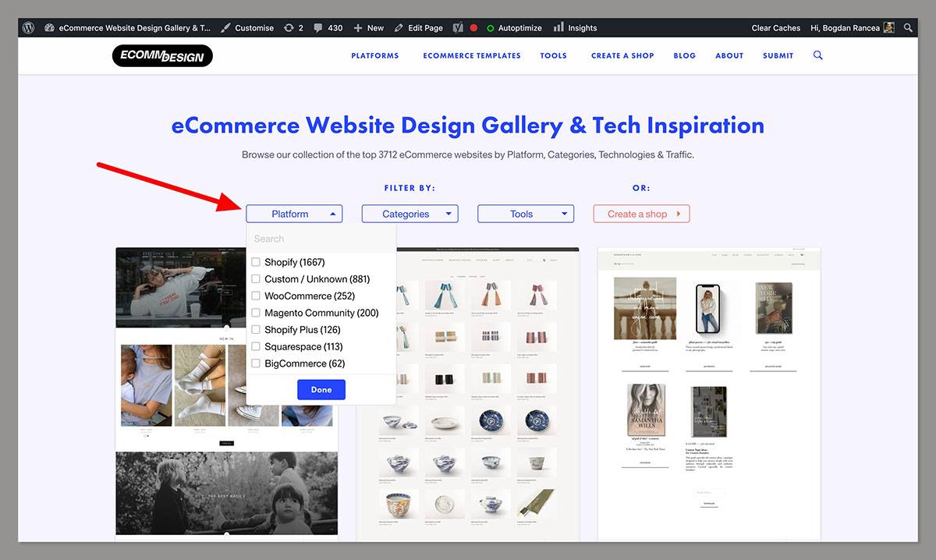
Task: Expand the Tools filter dropdown
Action: pos(525,213)
